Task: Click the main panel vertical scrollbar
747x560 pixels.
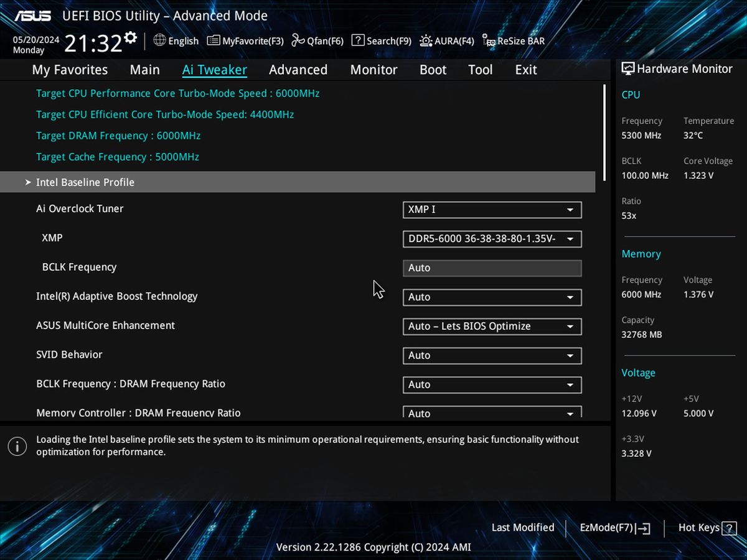Action: (604, 133)
